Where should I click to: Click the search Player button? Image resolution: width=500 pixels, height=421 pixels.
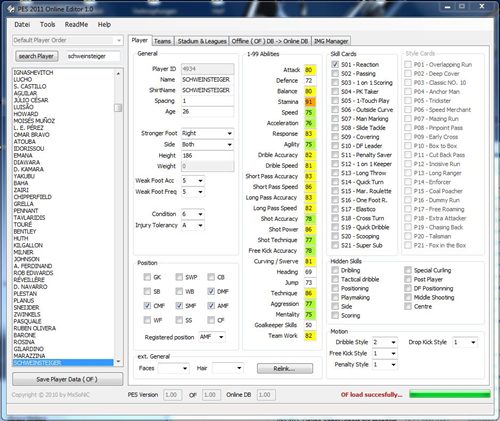[x=36, y=56]
